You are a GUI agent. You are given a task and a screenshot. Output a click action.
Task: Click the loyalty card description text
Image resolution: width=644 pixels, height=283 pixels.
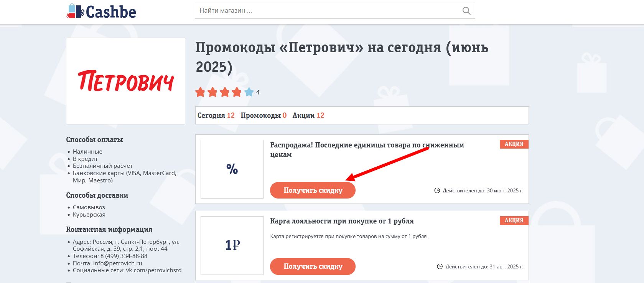(x=349, y=237)
